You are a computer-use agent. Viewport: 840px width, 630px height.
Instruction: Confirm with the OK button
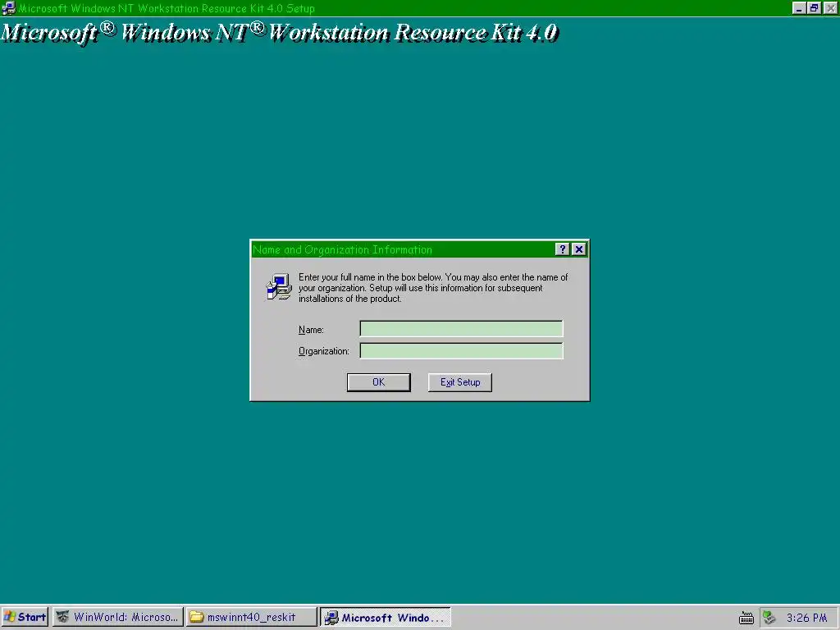[379, 382]
